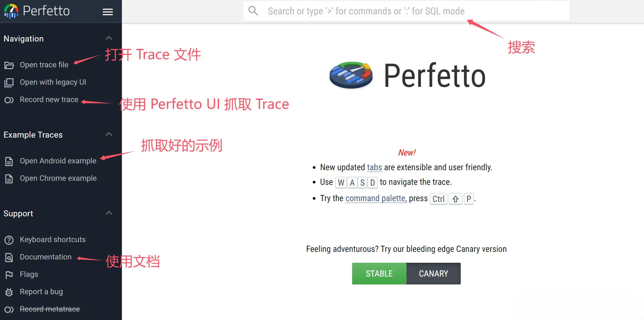The height and width of the screenshot is (320, 644).
Task: Collapse the Support section
Action: 109,213
